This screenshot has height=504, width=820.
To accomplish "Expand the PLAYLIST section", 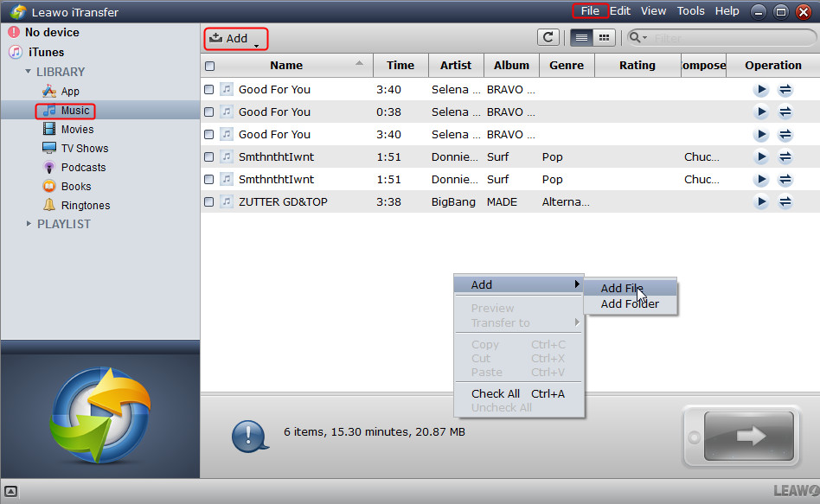I will coord(29,224).
